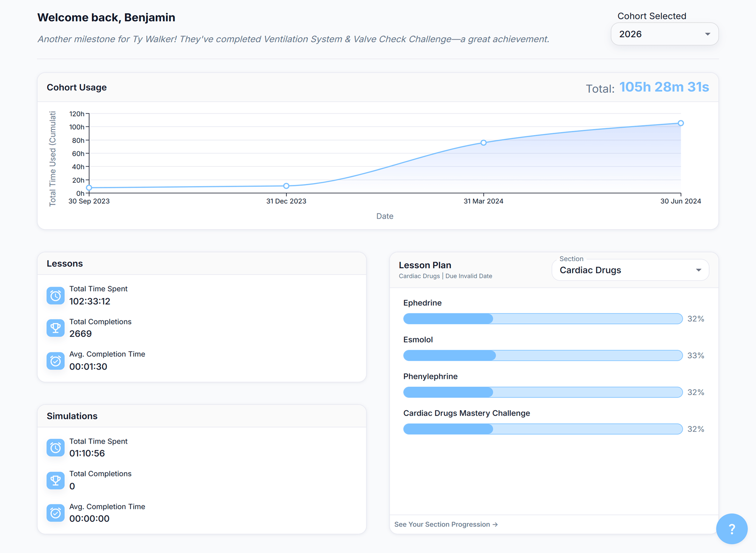
Task: Select the 31 Mar 2024 chart data point
Action: (483, 143)
